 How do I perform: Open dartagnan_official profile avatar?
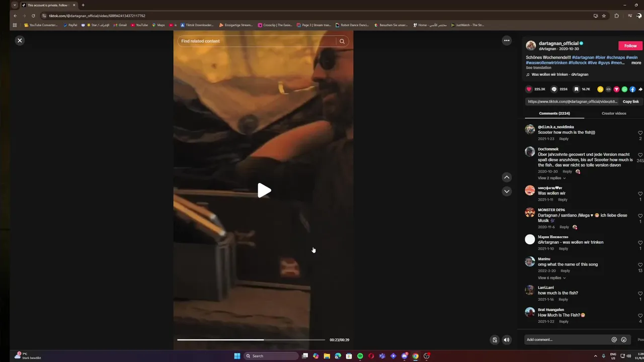tap(531, 46)
